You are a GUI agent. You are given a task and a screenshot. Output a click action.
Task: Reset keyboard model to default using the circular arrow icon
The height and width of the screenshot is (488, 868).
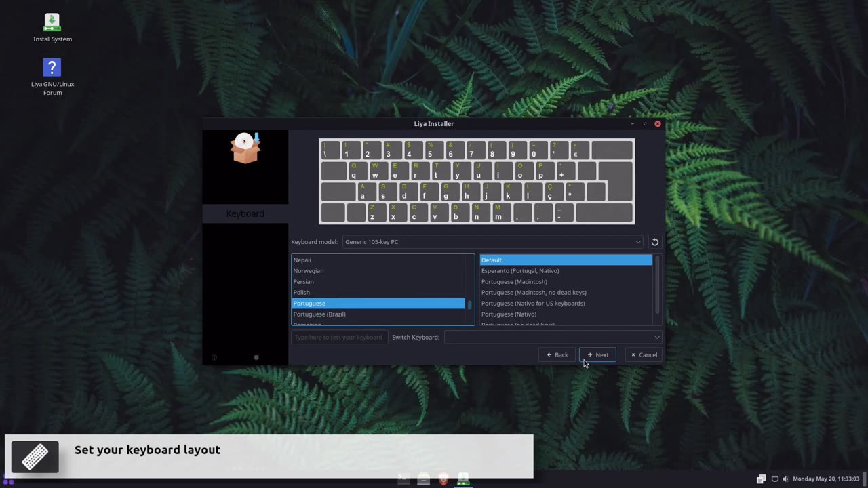(x=654, y=242)
